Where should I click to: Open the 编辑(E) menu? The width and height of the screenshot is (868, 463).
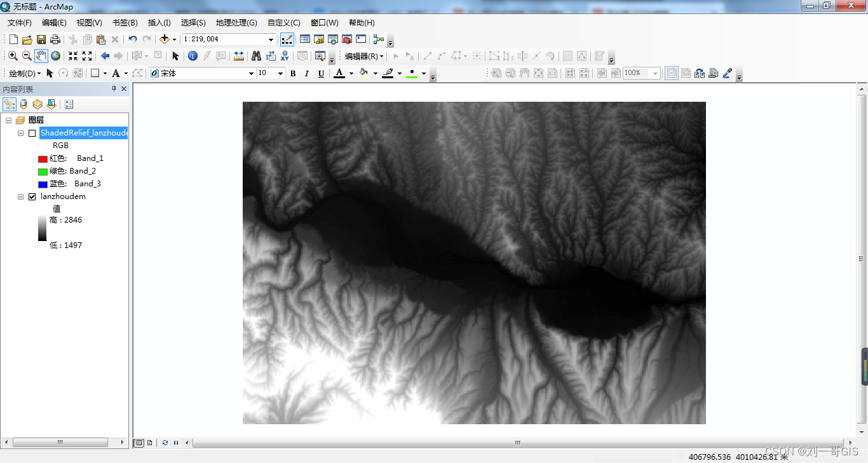(x=54, y=23)
